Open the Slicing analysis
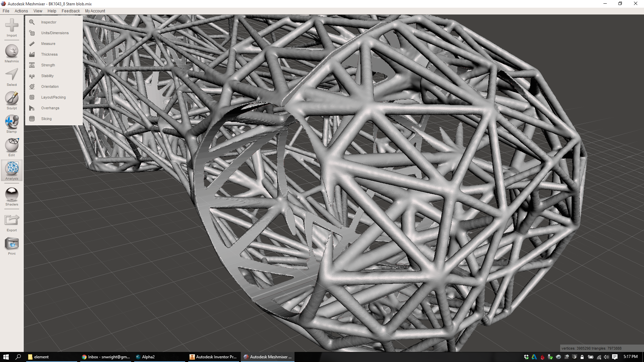This screenshot has height=362, width=644. tap(46, 119)
